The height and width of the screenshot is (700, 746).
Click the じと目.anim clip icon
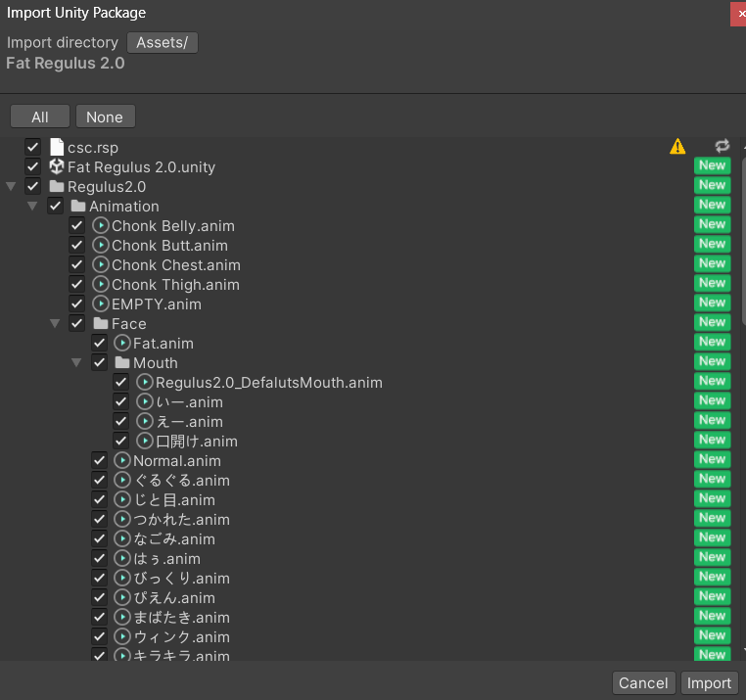pos(122,499)
